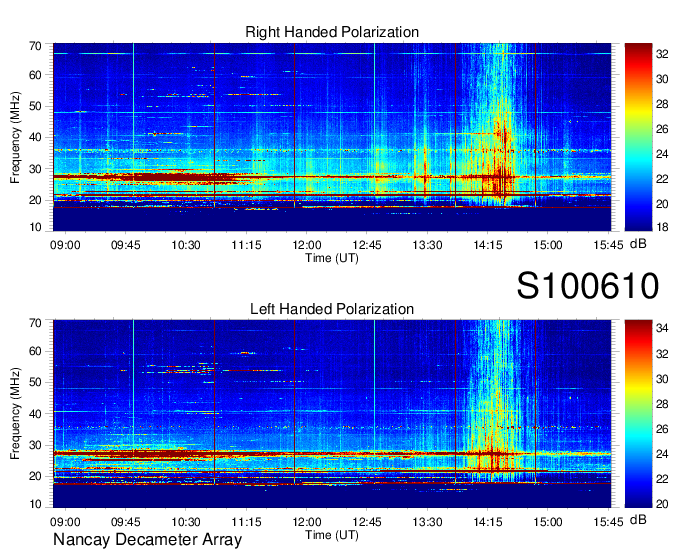Click 'Frequency (MHz)' axis label of Left Handed plot
Viewport: 680px width, 552px height.
(x=15, y=414)
